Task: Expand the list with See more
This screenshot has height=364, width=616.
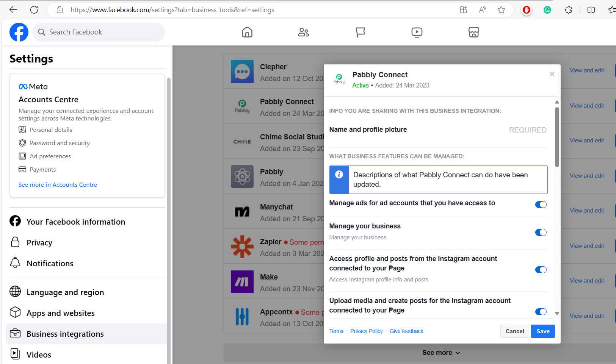Action: (441, 353)
